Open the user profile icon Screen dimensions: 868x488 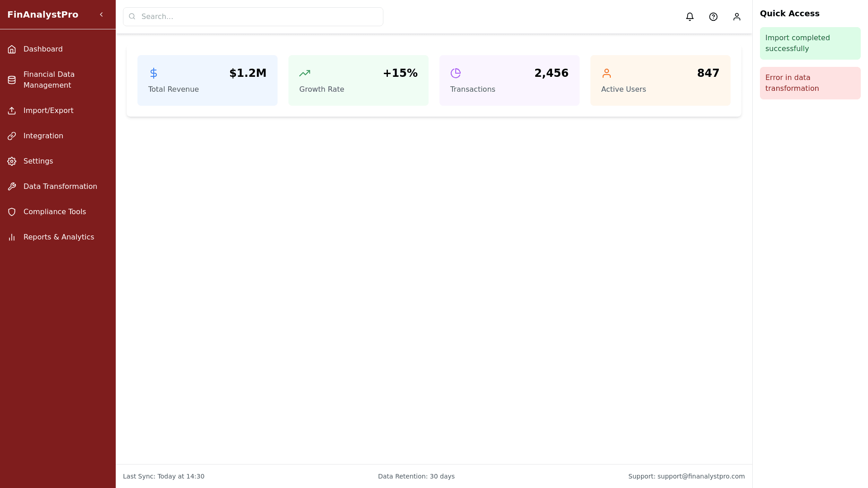(x=737, y=16)
